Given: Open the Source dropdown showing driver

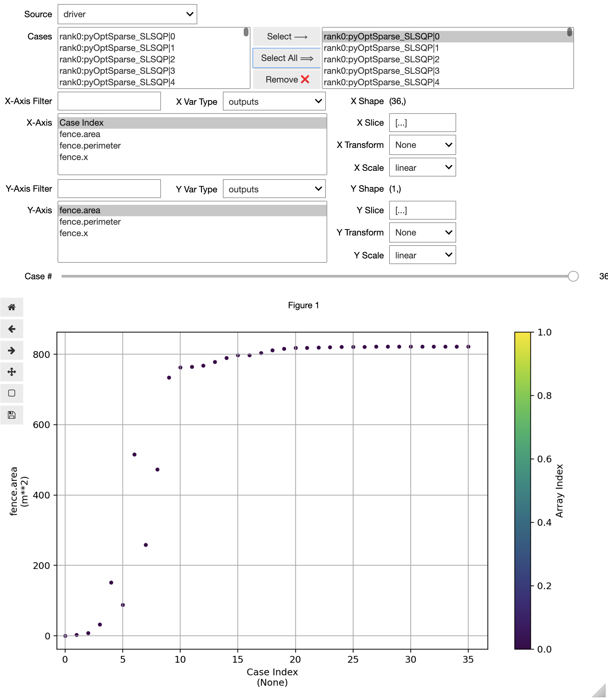Looking at the screenshot, I should [x=127, y=14].
